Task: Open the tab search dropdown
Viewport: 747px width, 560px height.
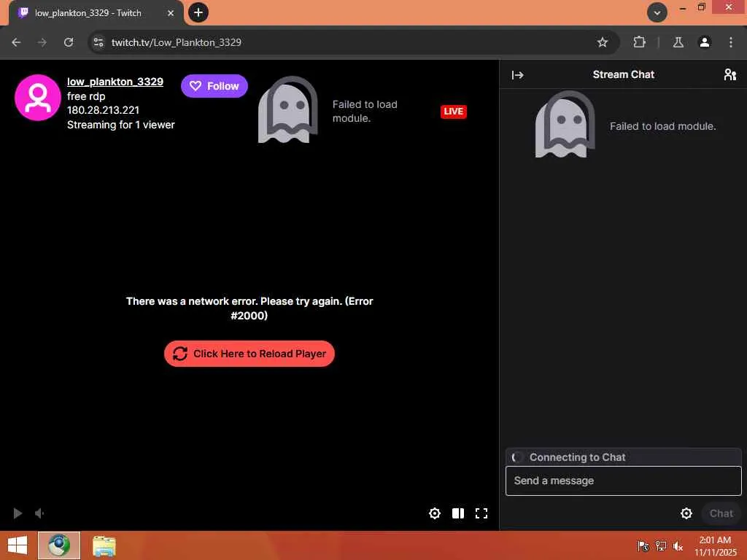Action: 657,13
